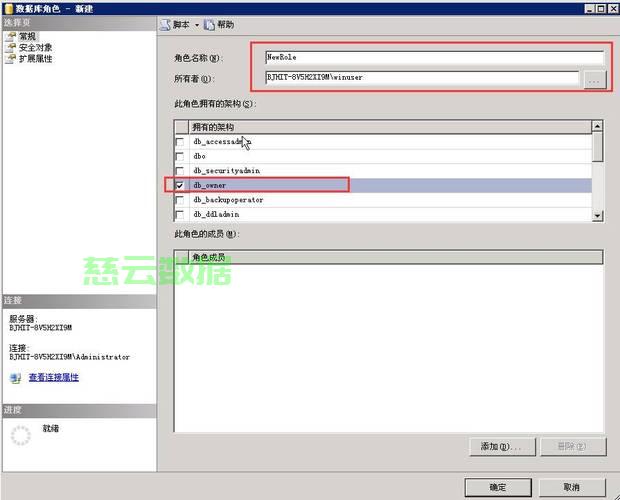Viewport: 620px width, 500px height.
Task: Open the 查看连接属性 link
Action: pyautogui.click(x=53, y=378)
